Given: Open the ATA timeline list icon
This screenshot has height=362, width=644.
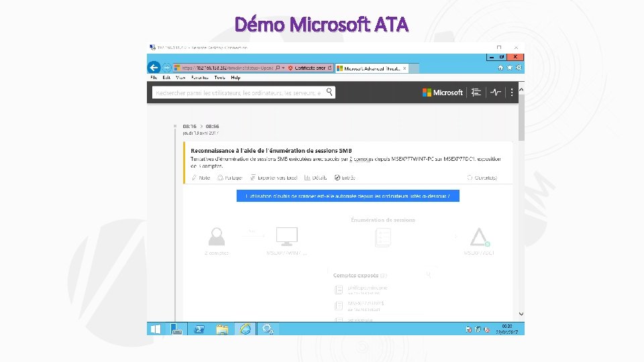Looking at the screenshot, I should click(476, 93).
